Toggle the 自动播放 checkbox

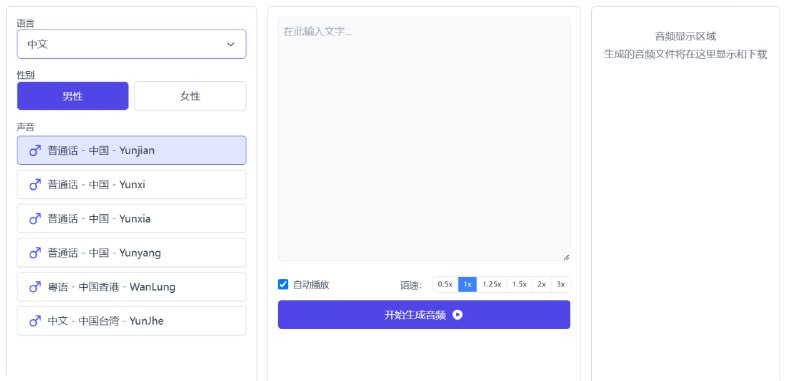click(x=283, y=285)
